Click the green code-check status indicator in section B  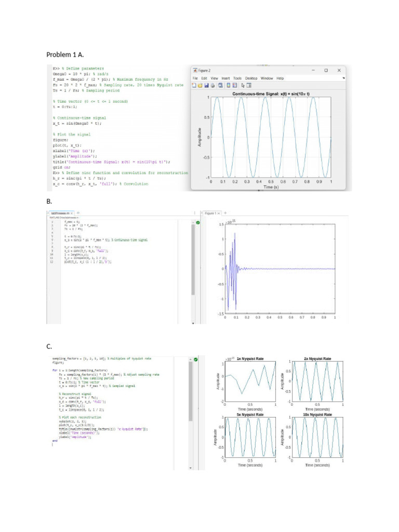[x=198, y=222]
